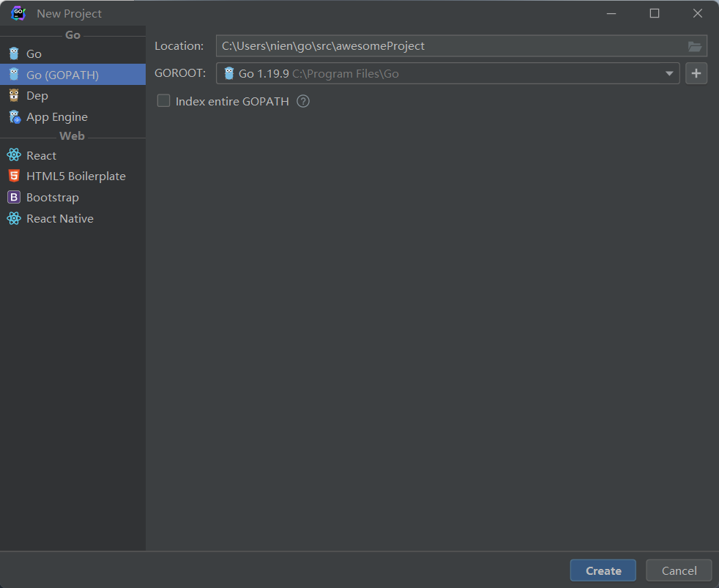This screenshot has width=719, height=588.
Task: Choose App Engine project type
Action: [x=72, y=116]
